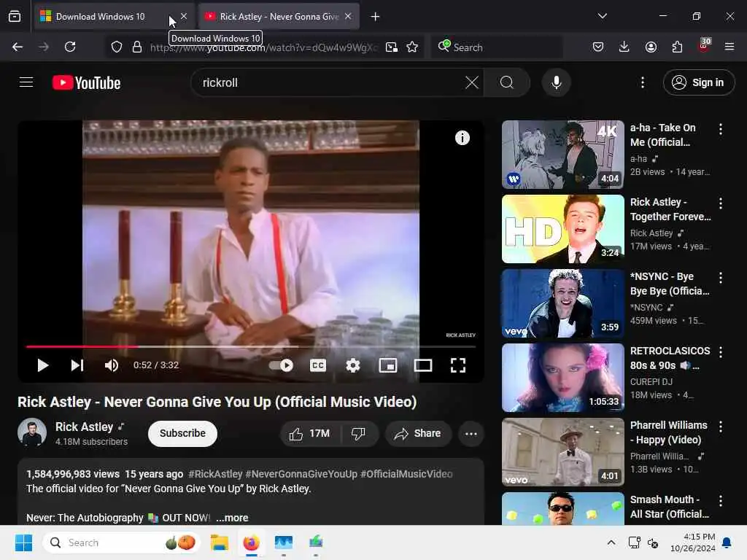This screenshot has height=560, width=747.
Task: Sign in to YouTube
Action: point(698,82)
